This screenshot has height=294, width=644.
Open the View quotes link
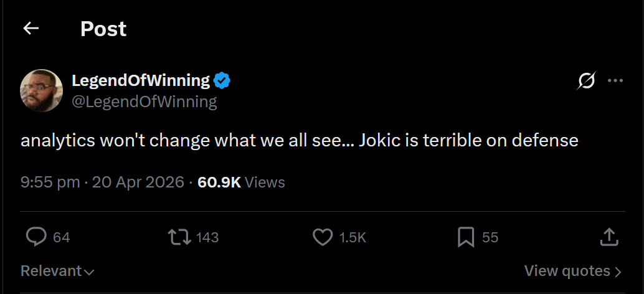pyautogui.click(x=573, y=271)
